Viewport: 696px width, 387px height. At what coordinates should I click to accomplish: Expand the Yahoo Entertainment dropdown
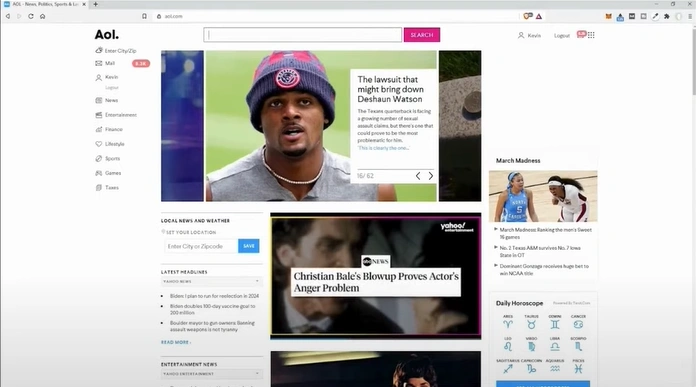211,374
